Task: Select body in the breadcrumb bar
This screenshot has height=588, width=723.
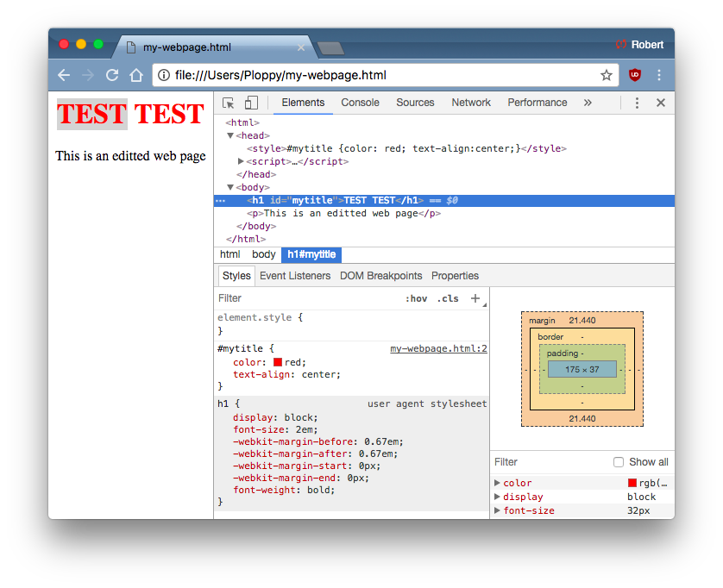Action: pos(263,254)
